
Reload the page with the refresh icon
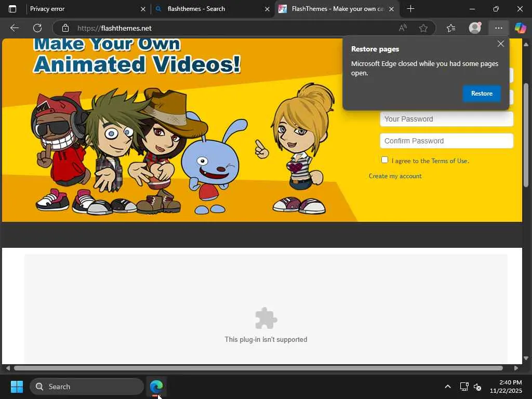[37, 28]
